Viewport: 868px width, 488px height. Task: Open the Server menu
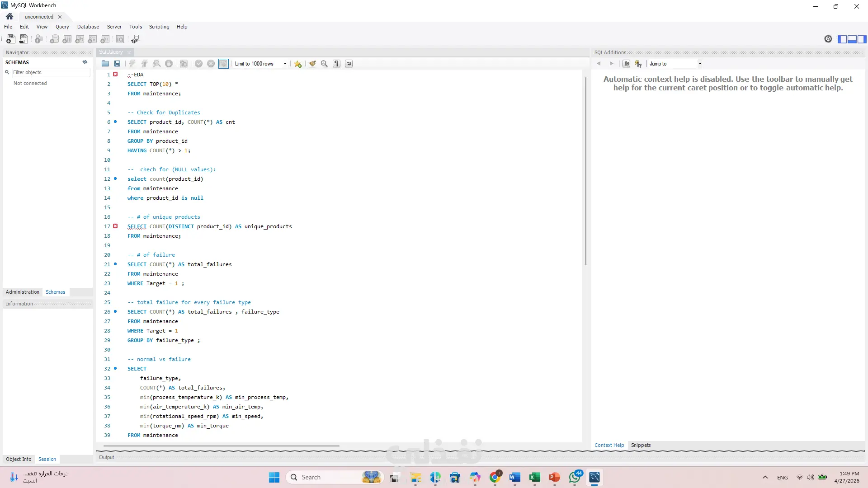click(114, 27)
